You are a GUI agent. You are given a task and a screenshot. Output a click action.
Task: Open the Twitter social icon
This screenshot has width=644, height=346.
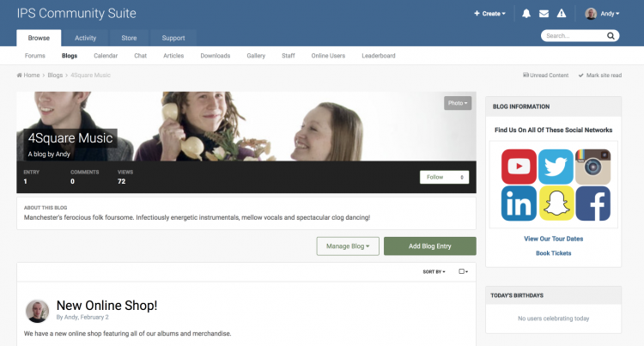pyautogui.click(x=556, y=167)
